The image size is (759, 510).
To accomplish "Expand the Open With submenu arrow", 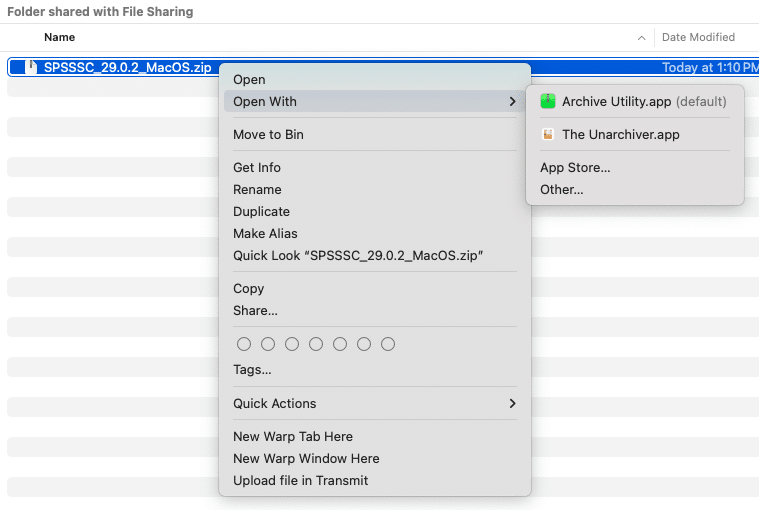I will pos(512,102).
